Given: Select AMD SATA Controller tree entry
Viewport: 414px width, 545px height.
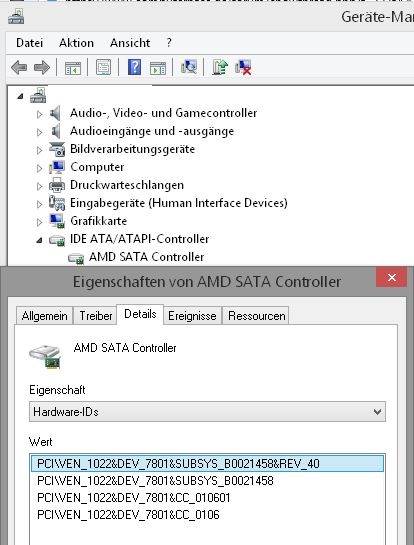Looking at the screenshot, I should pyautogui.click(x=146, y=257).
